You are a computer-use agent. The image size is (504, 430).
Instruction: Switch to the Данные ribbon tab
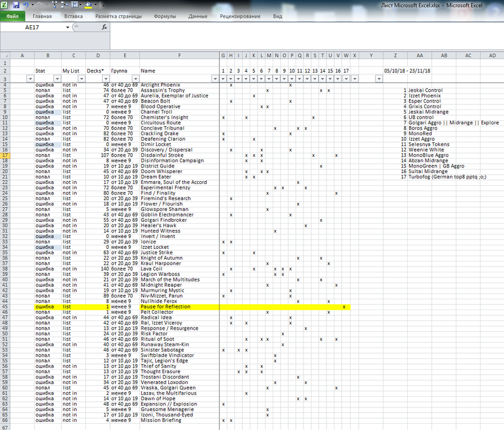tap(198, 17)
